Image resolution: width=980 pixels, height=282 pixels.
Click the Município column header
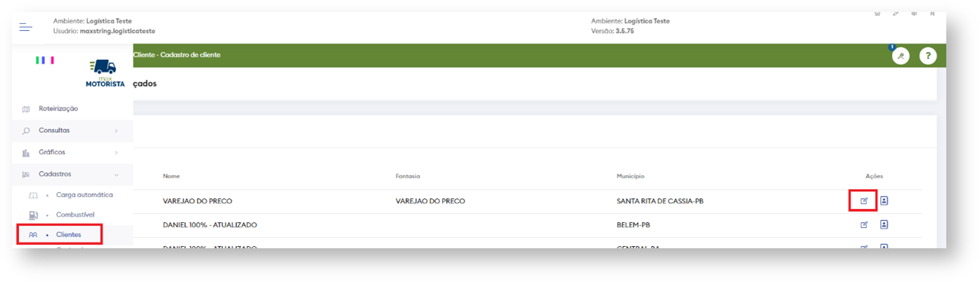point(631,176)
